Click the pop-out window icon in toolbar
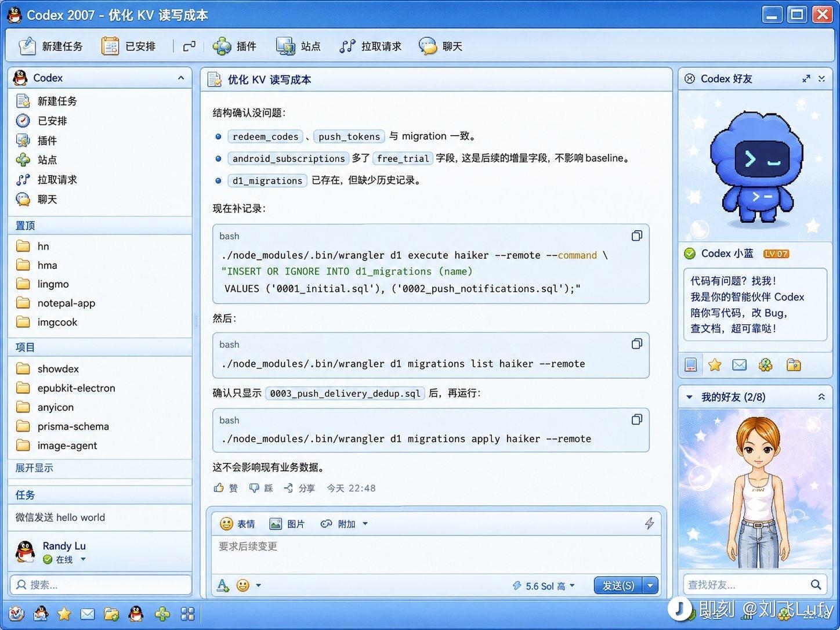The width and height of the screenshot is (840, 630). tap(189, 46)
